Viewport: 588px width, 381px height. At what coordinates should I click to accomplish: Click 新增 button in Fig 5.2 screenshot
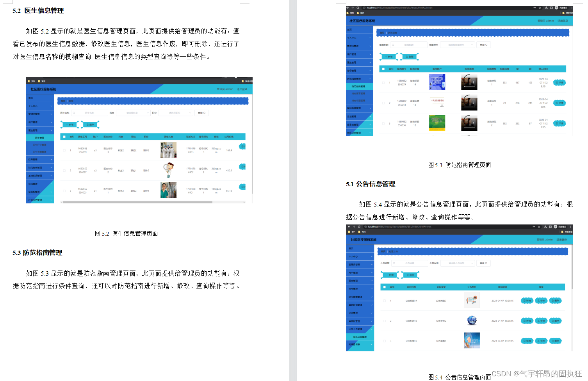(x=70, y=125)
